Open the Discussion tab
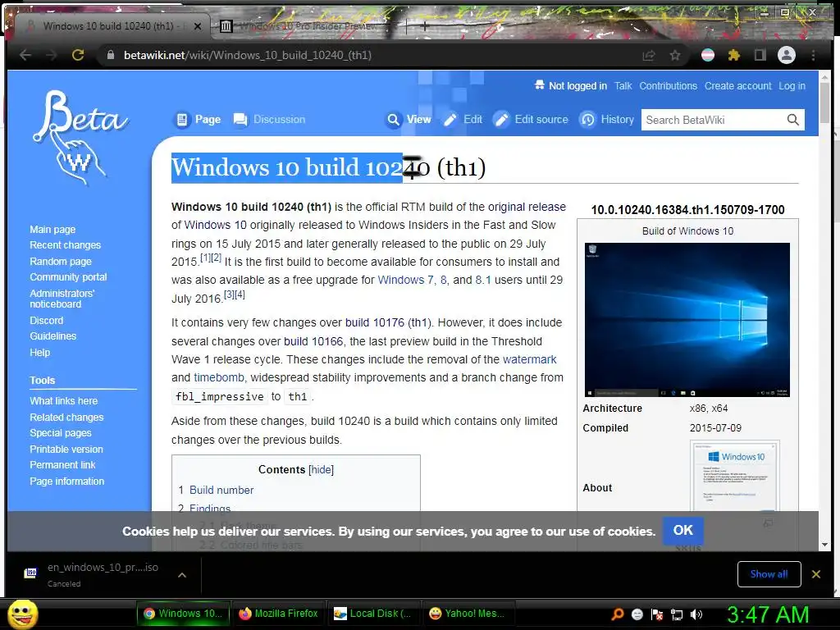840x630 pixels. [269, 120]
